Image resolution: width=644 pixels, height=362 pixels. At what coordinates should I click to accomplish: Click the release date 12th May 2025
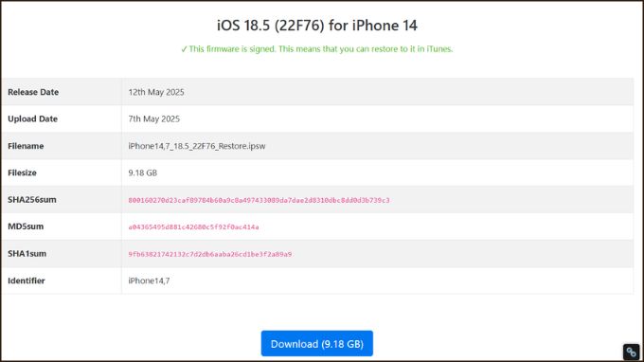(156, 92)
